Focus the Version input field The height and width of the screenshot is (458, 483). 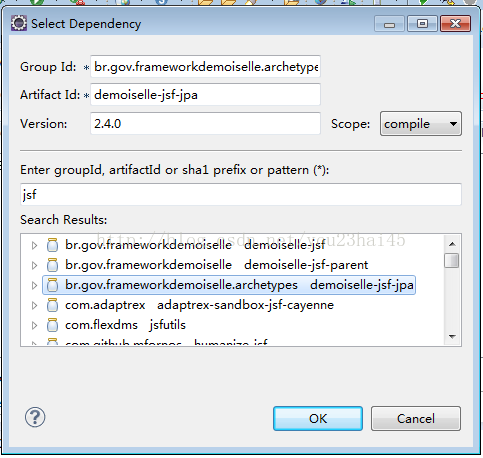click(x=205, y=124)
